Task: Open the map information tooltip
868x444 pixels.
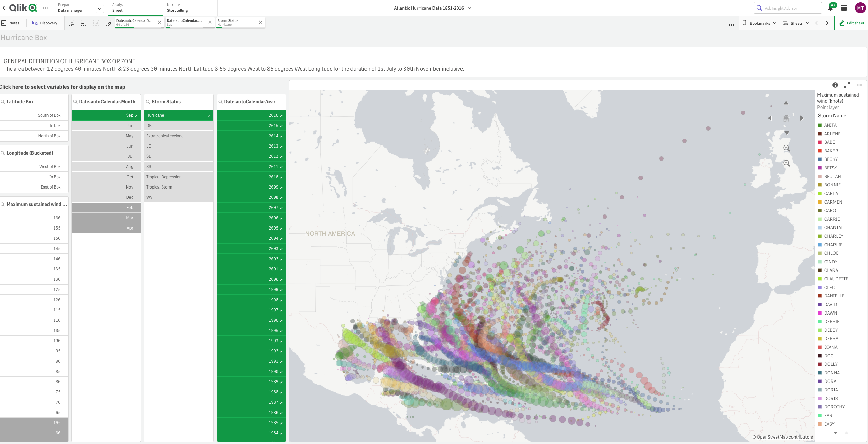Action: [x=835, y=85]
